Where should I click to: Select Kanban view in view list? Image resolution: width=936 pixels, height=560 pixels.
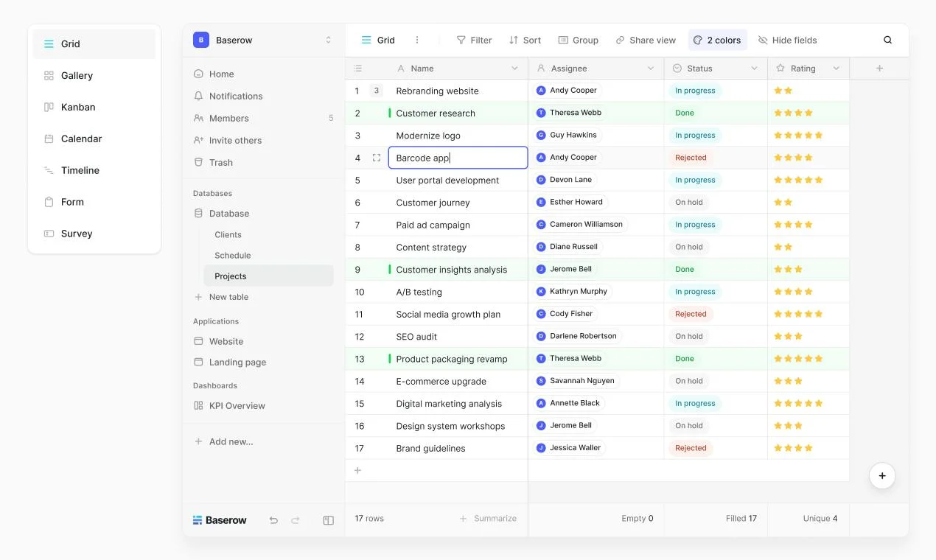point(94,107)
